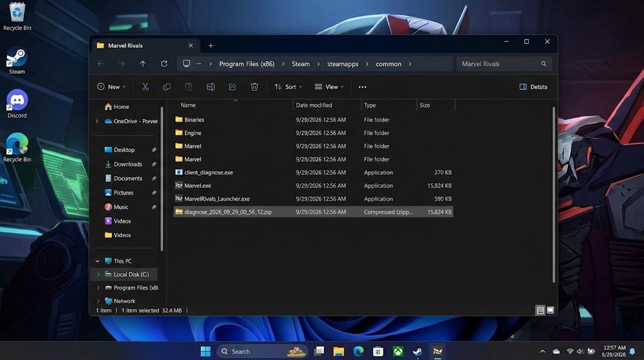Click the Marvel Rivals search box
This screenshot has height=360, width=644.
coord(504,64)
